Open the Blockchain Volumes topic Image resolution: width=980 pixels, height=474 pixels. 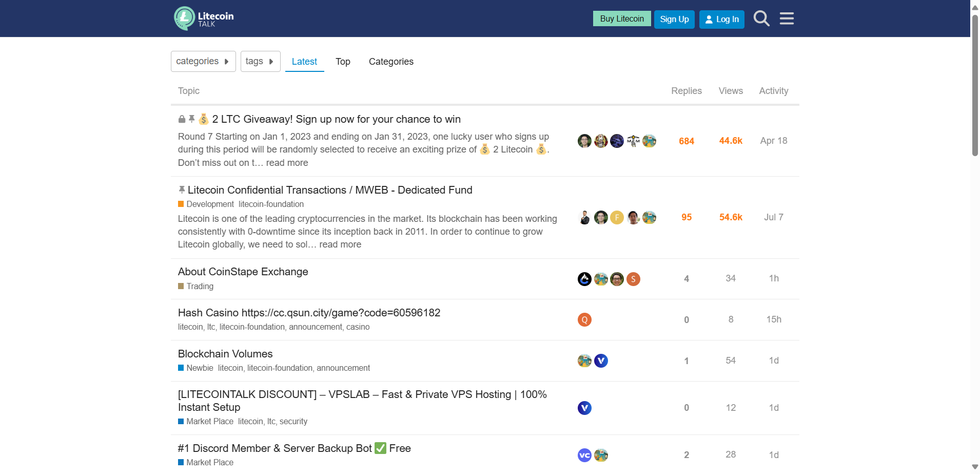click(225, 354)
